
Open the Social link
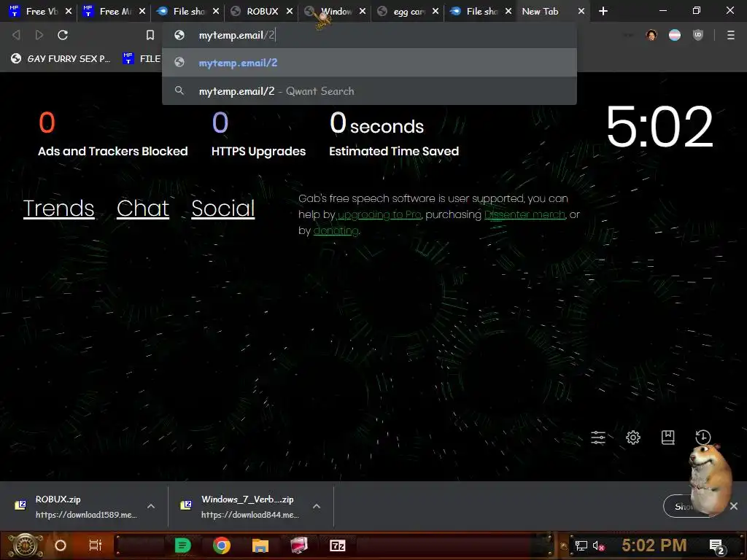click(223, 208)
